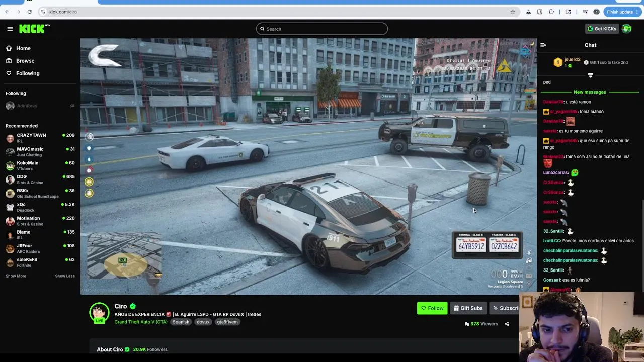Screen dimensions: 644x362
Task: Click username lxutiLCC in chat
Action: click(x=552, y=241)
